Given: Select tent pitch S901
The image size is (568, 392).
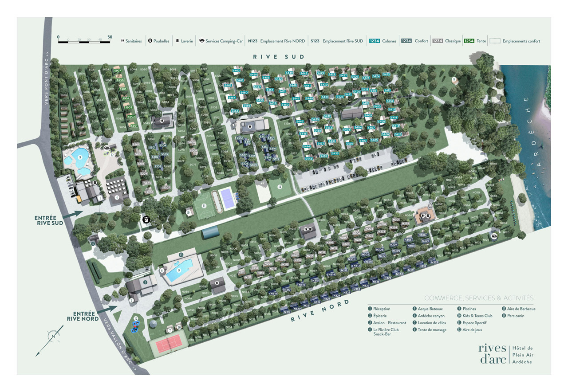Looking at the screenshot, I should click(134, 125).
